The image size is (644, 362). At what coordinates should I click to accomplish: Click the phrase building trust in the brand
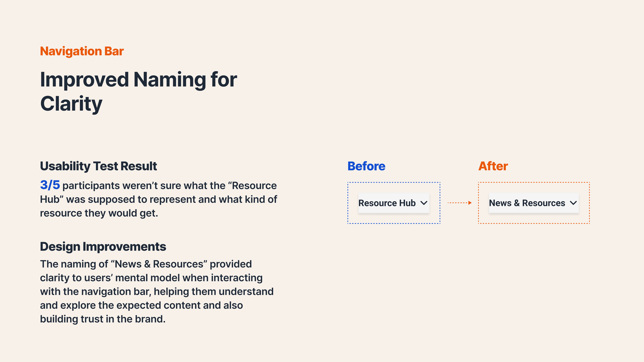pyautogui.click(x=102, y=319)
